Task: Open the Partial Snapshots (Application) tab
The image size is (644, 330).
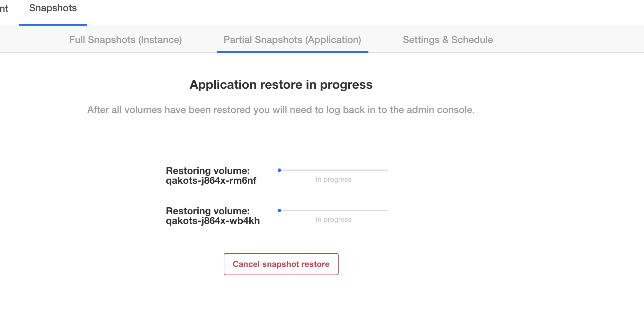Action: (293, 40)
